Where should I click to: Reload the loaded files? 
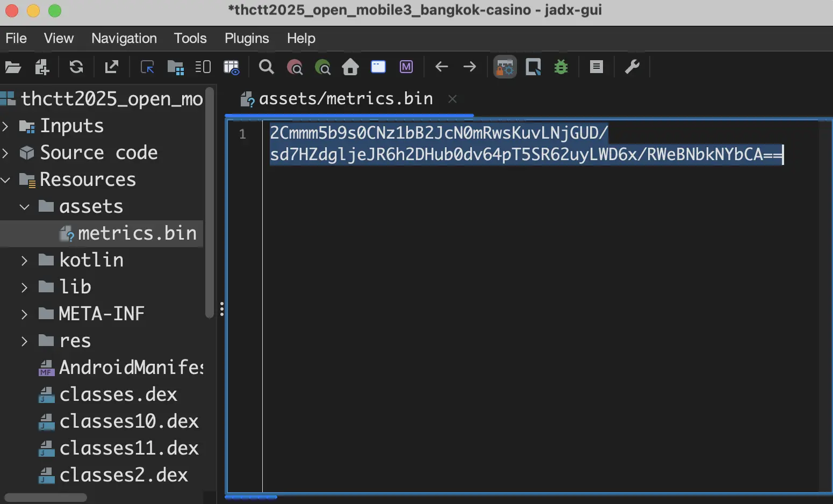[76, 67]
